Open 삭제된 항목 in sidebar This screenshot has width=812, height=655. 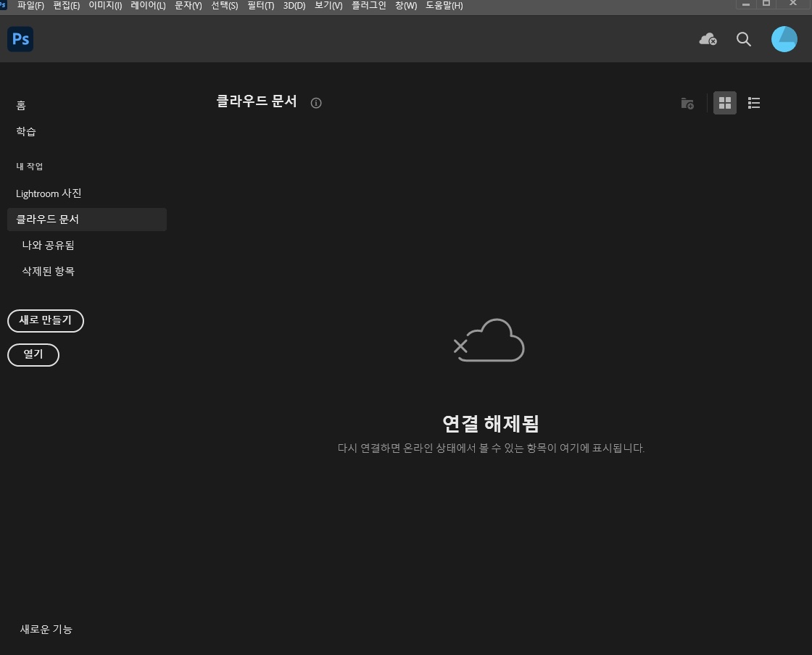point(49,272)
